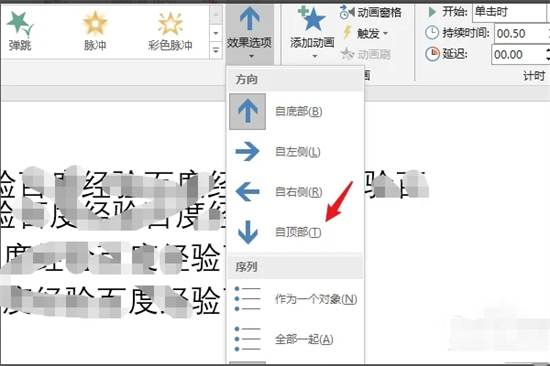Select 自右侧(R) direction option
The height and width of the screenshot is (366, 550).
click(x=295, y=192)
